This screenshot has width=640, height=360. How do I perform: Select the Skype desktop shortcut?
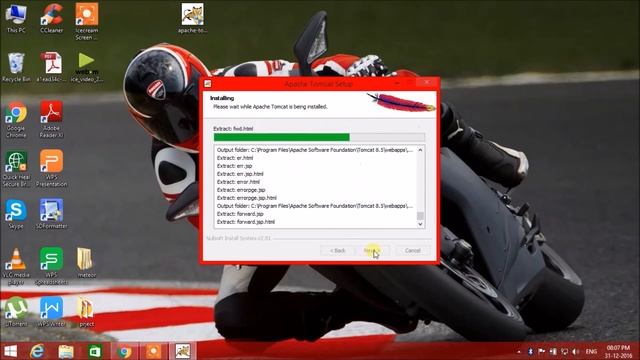[16, 214]
